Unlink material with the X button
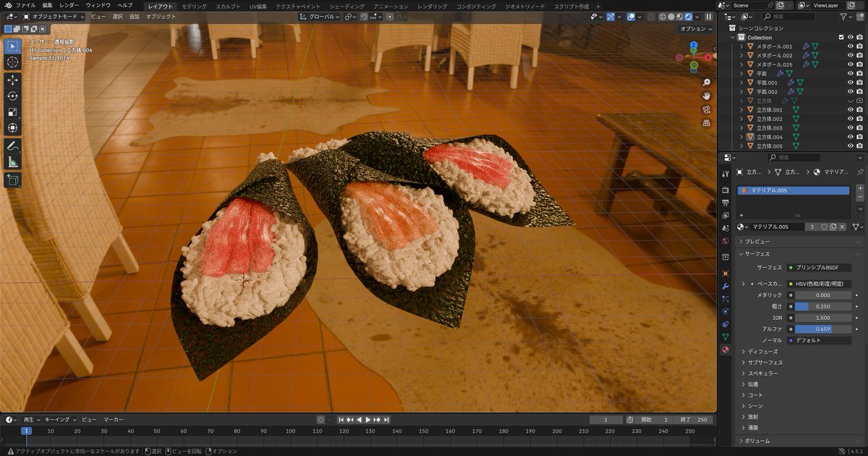This screenshot has height=456, width=868. [x=843, y=227]
